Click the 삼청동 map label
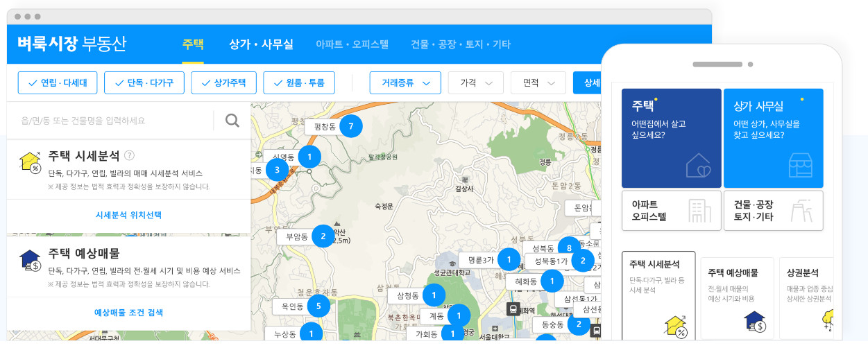The width and height of the screenshot is (868, 348). [x=407, y=295]
